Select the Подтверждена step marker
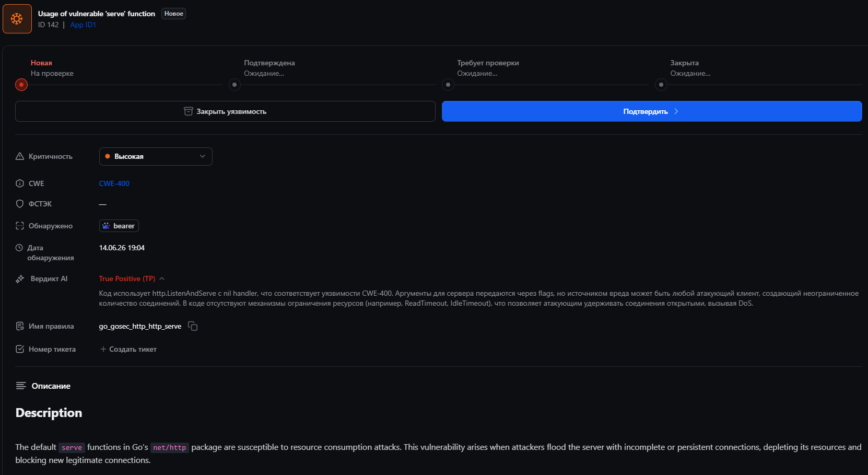The height and width of the screenshot is (475, 868). coord(234,85)
